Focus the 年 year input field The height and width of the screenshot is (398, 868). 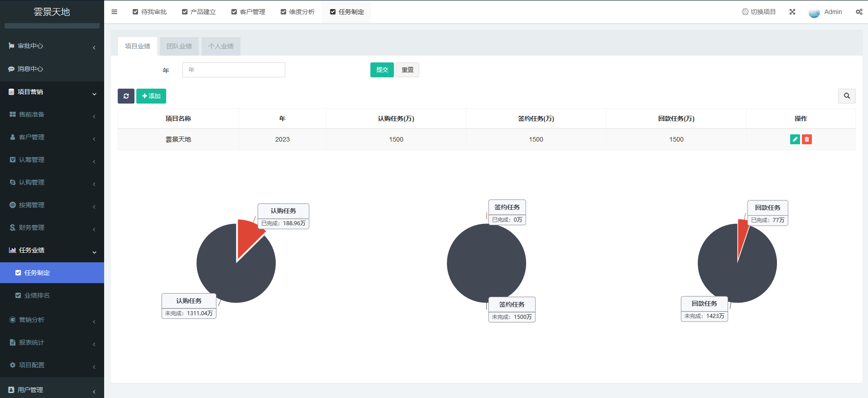[x=234, y=70]
